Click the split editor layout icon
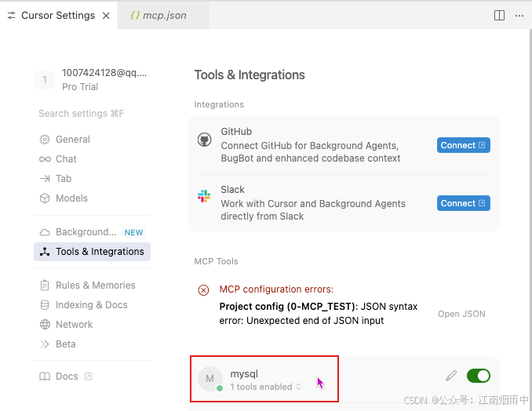 tap(499, 15)
